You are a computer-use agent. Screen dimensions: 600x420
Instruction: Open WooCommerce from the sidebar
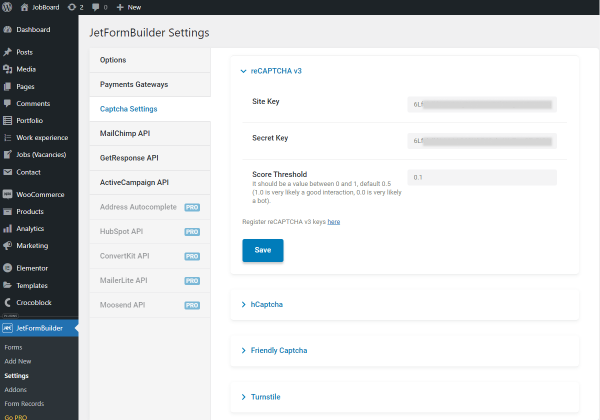click(39, 194)
